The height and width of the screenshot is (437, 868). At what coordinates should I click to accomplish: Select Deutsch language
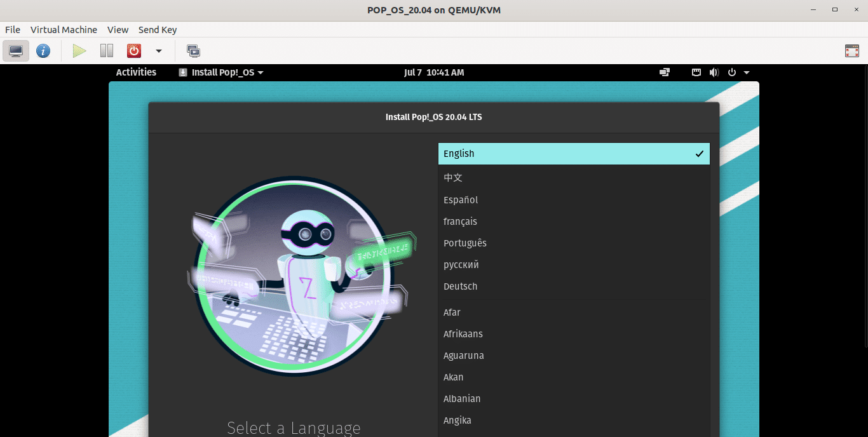click(574, 286)
